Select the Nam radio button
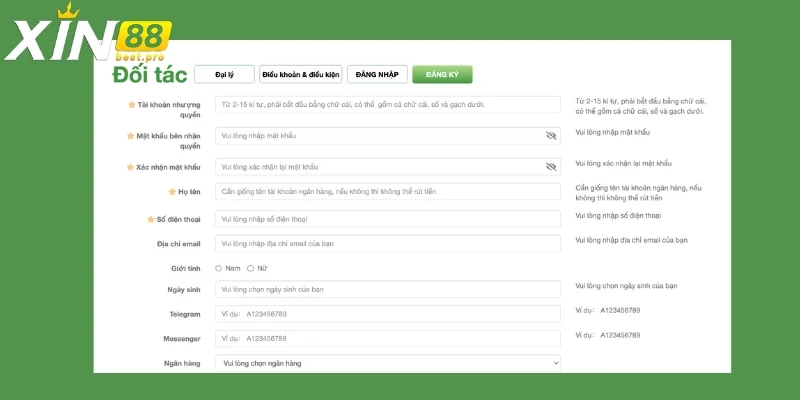This screenshot has height=400, width=800. point(219,268)
